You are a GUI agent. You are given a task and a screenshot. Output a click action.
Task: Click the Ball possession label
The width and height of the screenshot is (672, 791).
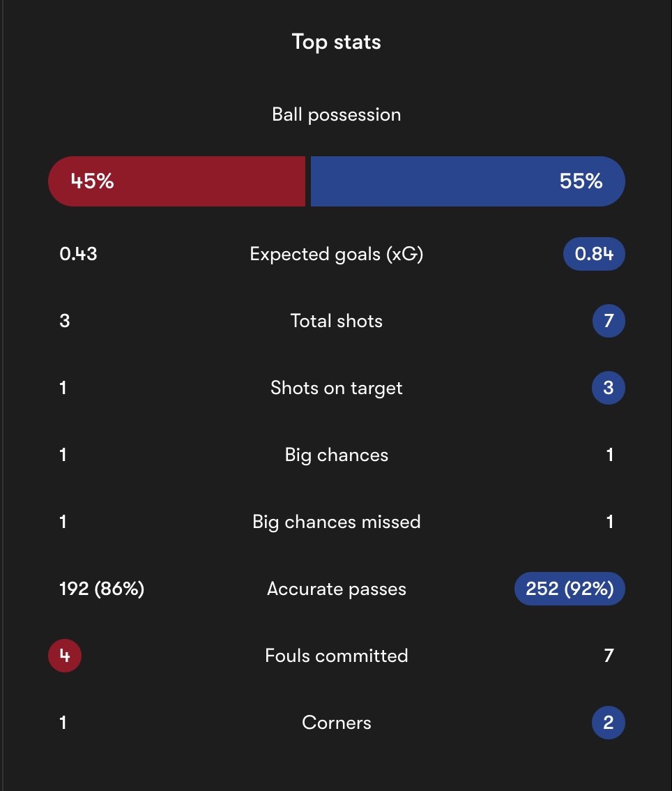pyautogui.click(x=336, y=114)
